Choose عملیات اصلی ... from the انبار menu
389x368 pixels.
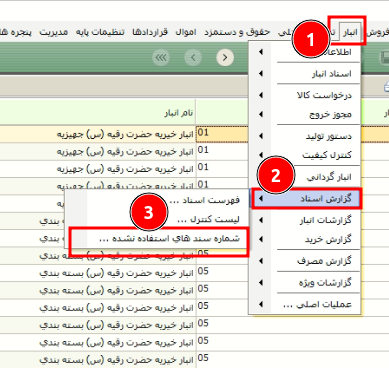pyautogui.click(x=305, y=304)
